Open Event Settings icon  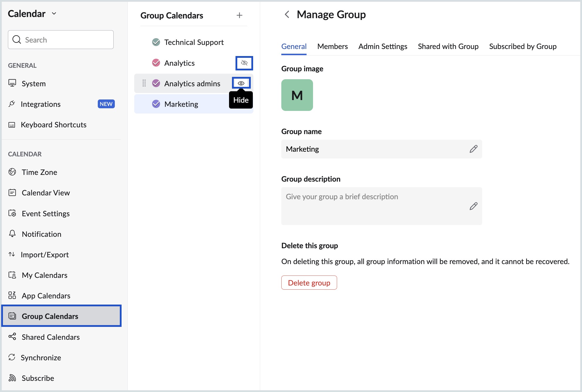pyautogui.click(x=12, y=213)
